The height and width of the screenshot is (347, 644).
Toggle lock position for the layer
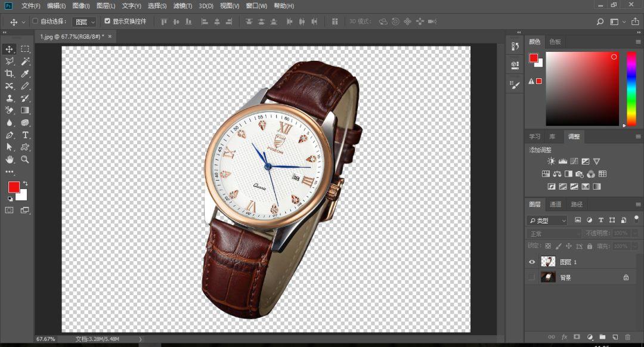click(569, 246)
